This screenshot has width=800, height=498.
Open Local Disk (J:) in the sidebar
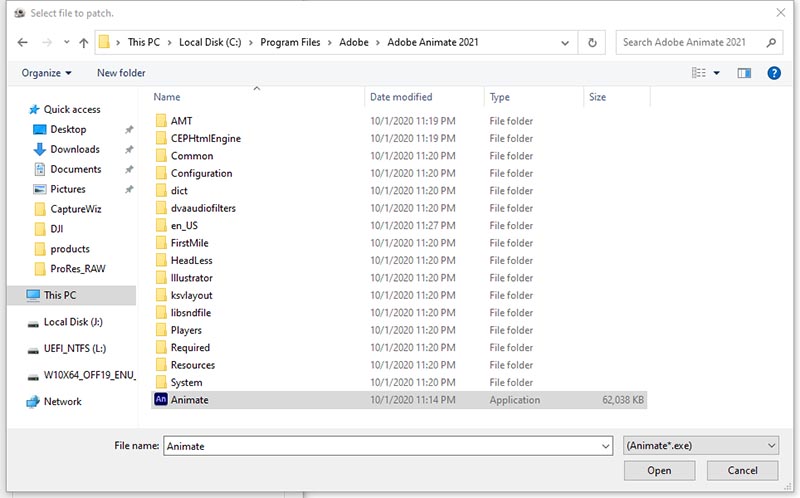pyautogui.click(x=73, y=322)
